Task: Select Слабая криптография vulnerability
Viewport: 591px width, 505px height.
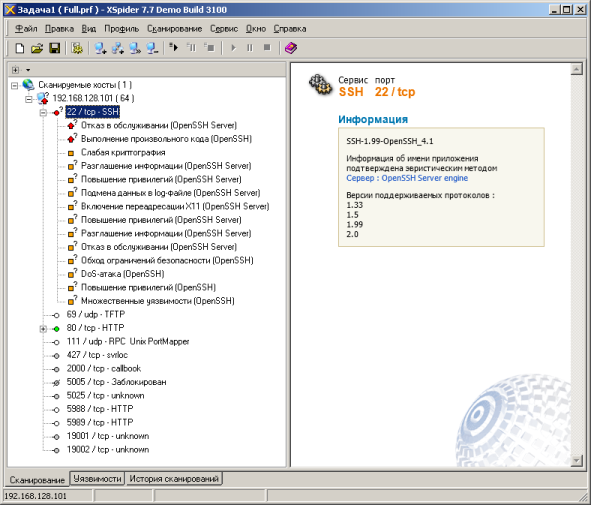Action: point(123,152)
